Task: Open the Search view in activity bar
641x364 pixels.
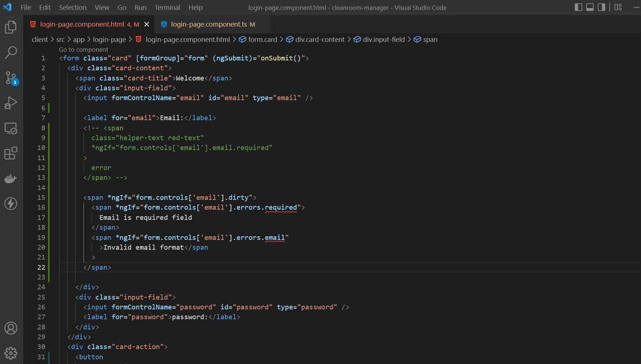Action: [11, 52]
